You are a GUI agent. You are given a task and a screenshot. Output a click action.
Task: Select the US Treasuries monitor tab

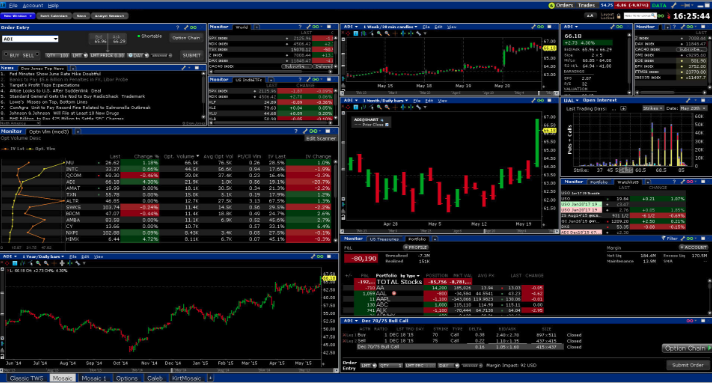pyautogui.click(x=384, y=239)
